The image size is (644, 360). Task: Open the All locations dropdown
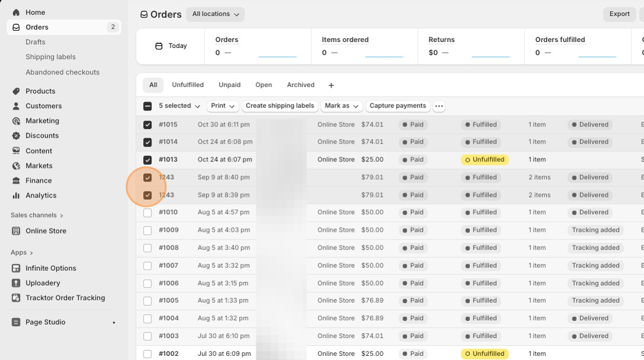click(215, 14)
